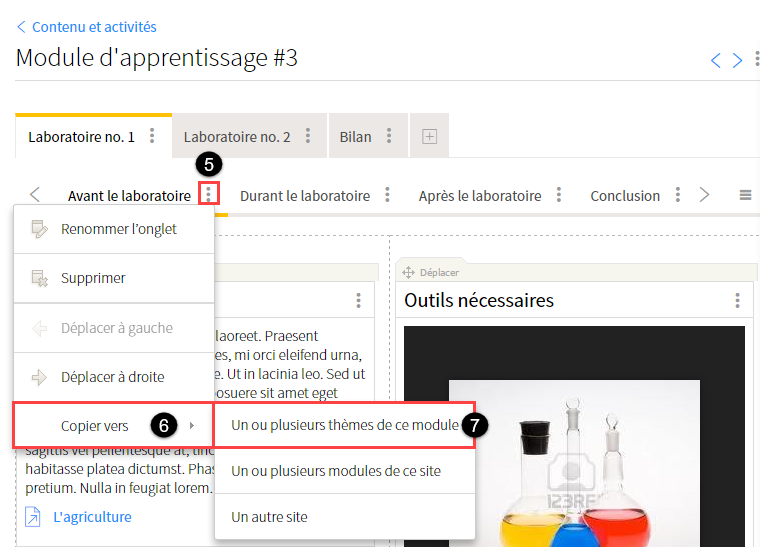Open options menu of Laboratoire no. 1 tab
The image size is (760, 547).
tap(152, 136)
